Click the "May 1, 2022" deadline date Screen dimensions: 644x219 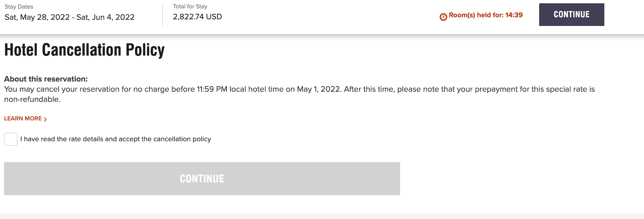click(x=319, y=89)
